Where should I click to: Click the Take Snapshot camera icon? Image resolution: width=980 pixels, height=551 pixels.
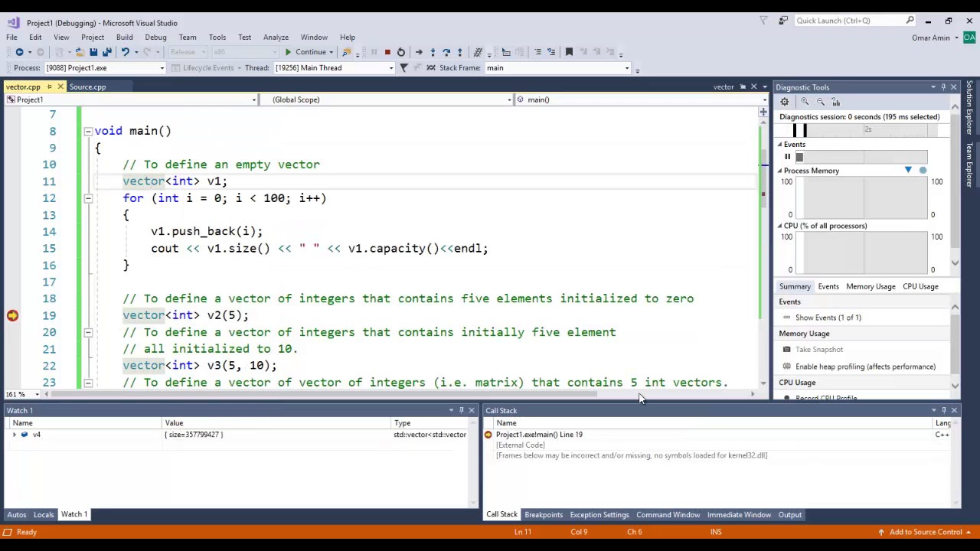786,350
